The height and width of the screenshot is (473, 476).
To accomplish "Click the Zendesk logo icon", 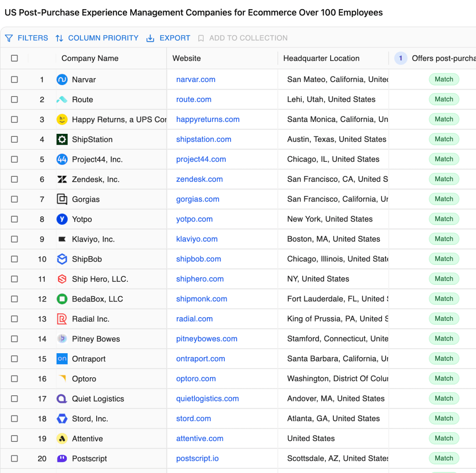I will (x=62, y=179).
